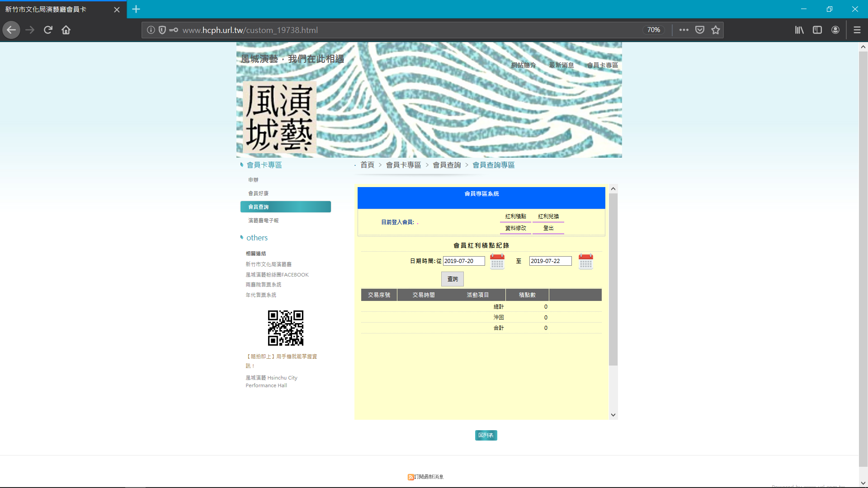Click 首頁 breadcrumb link
The width and height of the screenshot is (868, 488).
tap(367, 165)
